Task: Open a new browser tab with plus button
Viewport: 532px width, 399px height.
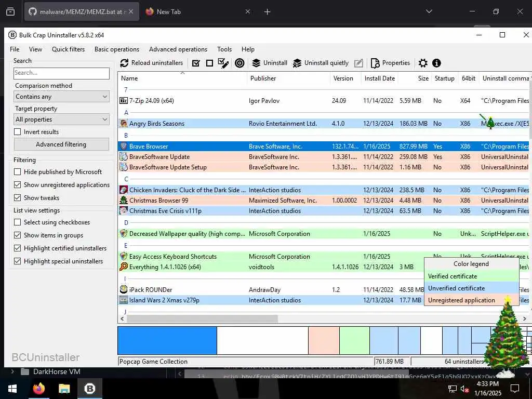Action: (268, 12)
